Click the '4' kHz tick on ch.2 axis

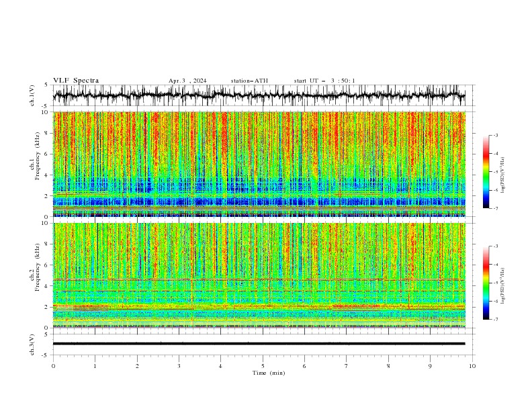(46, 286)
